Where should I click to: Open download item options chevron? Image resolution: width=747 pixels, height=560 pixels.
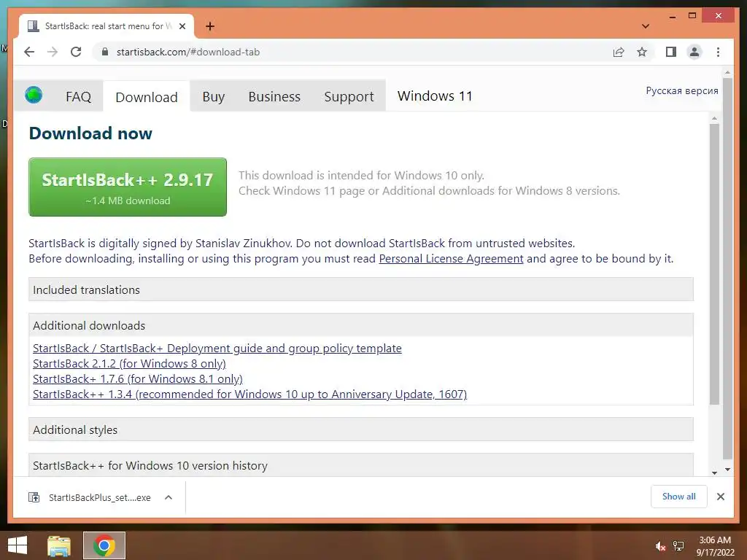(x=169, y=497)
